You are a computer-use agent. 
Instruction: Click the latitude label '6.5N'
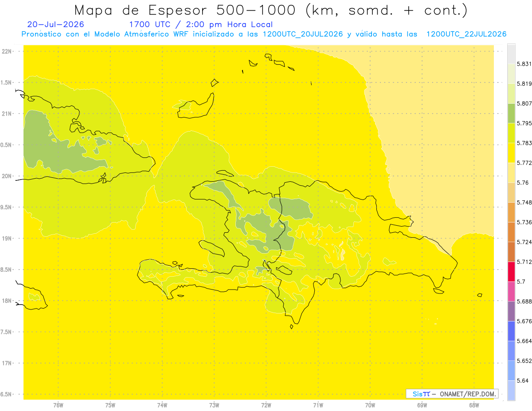click(7, 394)
